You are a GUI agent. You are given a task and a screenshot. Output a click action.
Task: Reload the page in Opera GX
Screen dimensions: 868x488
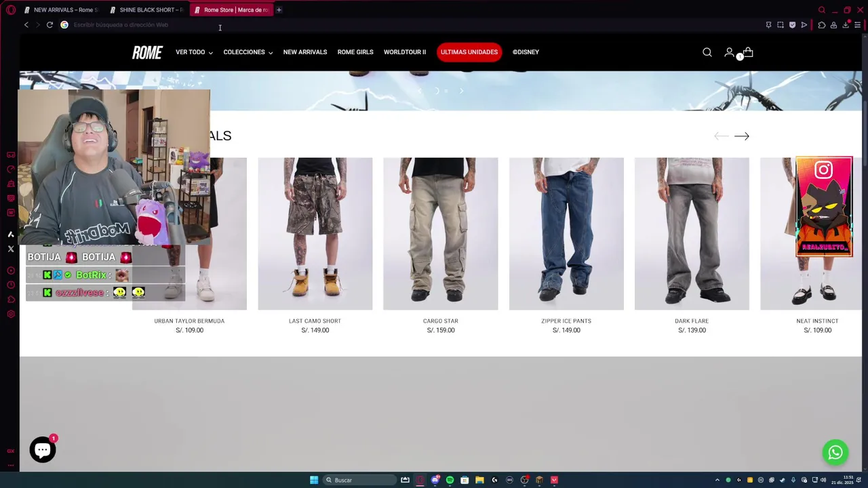pyautogui.click(x=50, y=25)
